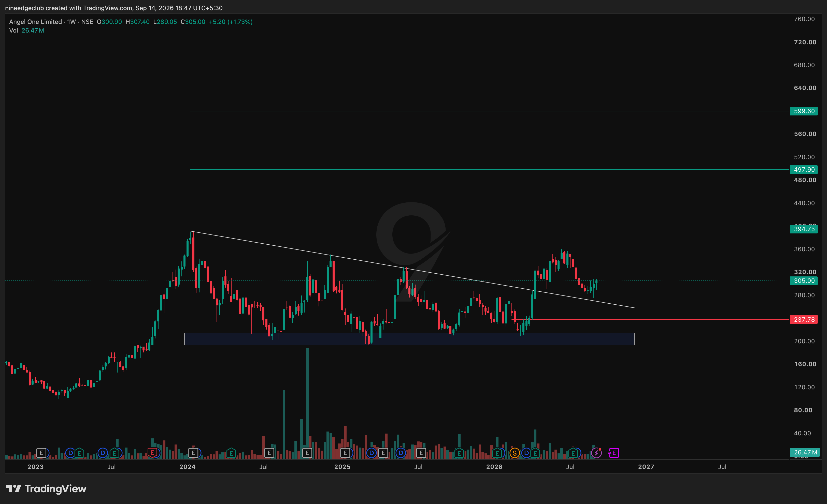Image resolution: width=827 pixels, height=504 pixels.
Task: Click the 26.47 M volume axis tag
Action: (805, 452)
